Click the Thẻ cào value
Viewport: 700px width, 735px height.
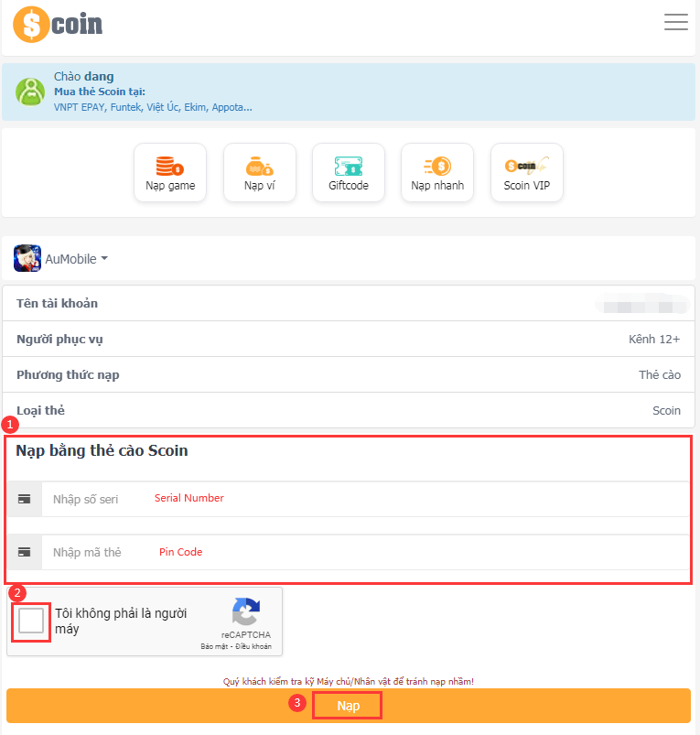(x=660, y=374)
